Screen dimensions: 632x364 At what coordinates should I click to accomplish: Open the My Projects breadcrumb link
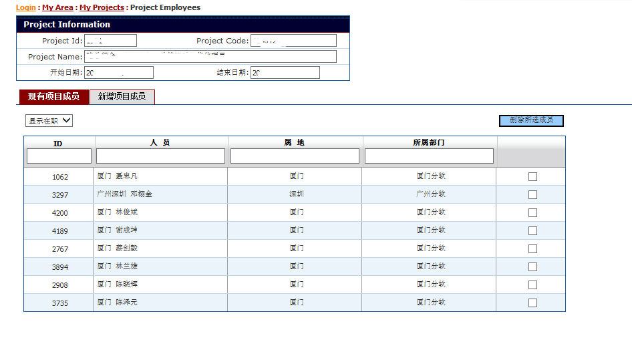click(102, 7)
